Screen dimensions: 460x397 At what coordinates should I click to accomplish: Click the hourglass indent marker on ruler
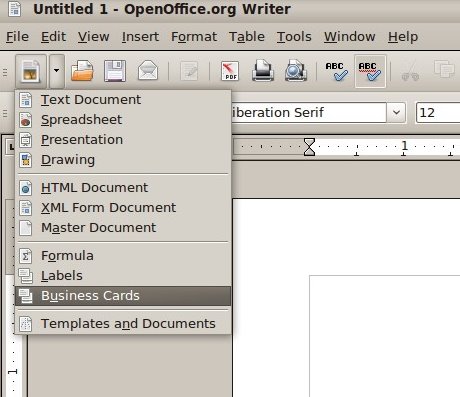coord(309,147)
